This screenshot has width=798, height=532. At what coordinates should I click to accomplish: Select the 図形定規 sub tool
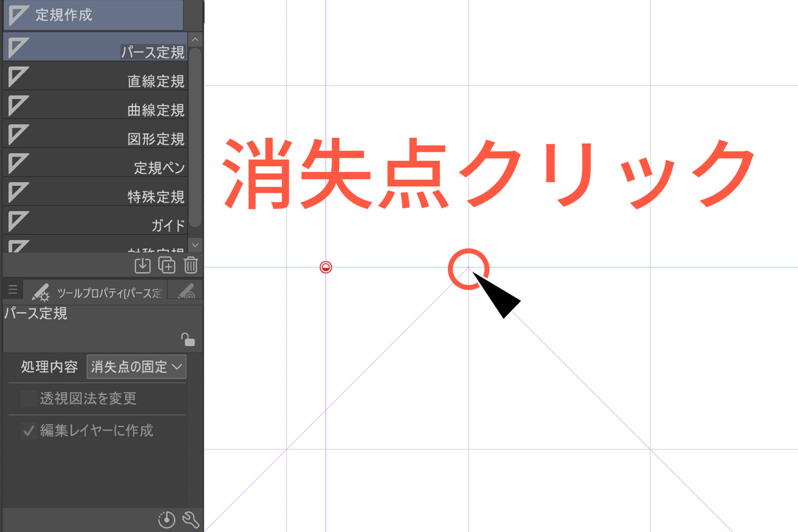click(95, 134)
